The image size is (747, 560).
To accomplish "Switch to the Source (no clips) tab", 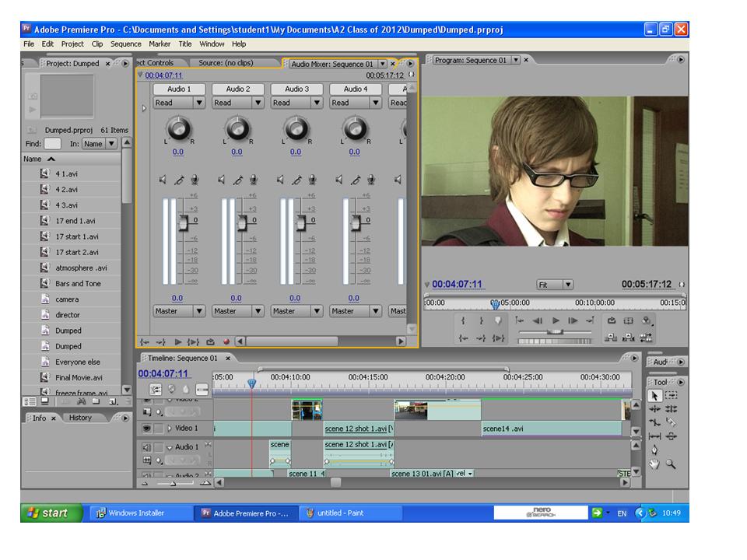I will click(x=226, y=63).
